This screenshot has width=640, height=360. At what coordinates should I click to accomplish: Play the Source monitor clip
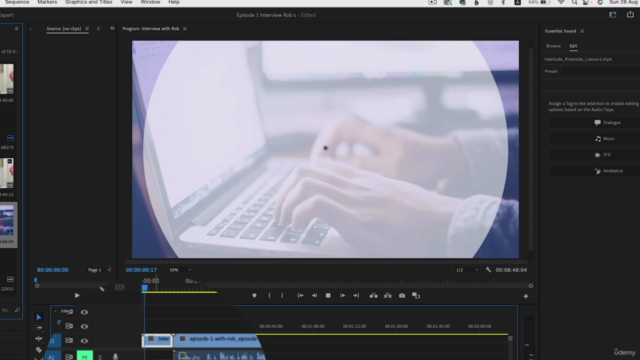click(x=77, y=296)
